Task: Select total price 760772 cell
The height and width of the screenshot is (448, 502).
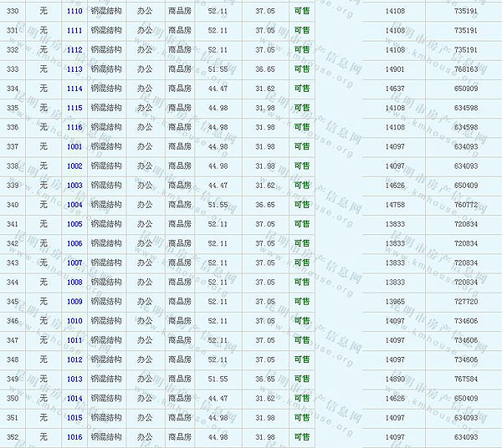Action: coord(466,205)
